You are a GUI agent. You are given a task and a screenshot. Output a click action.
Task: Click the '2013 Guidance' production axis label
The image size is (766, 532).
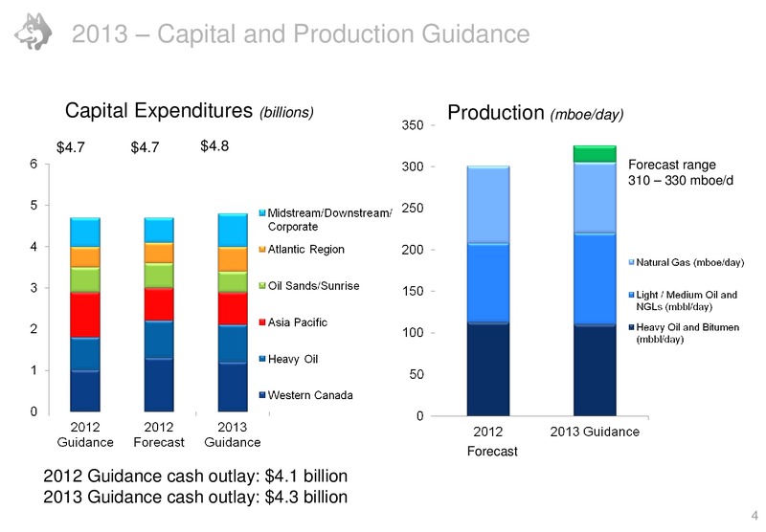click(595, 432)
